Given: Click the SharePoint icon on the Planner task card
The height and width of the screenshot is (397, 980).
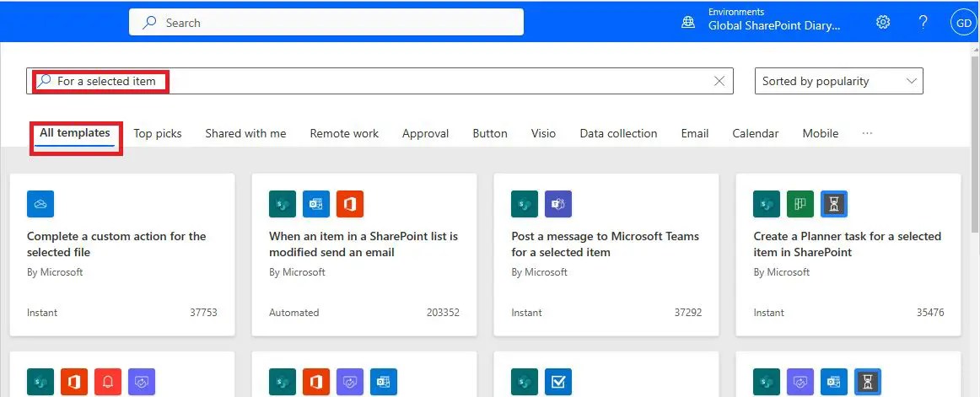Looking at the screenshot, I should click(767, 204).
